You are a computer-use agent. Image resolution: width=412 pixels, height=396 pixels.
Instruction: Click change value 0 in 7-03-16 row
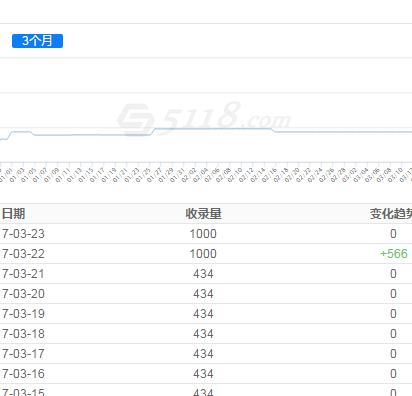point(393,374)
